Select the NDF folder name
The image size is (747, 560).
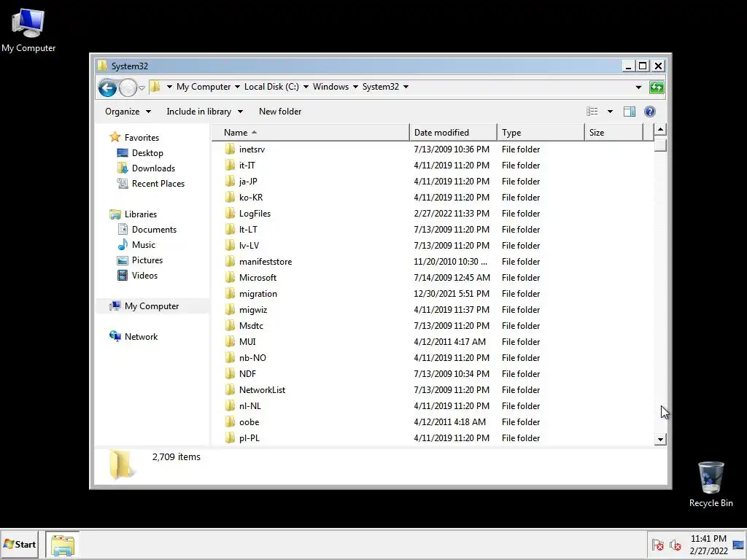pos(247,374)
